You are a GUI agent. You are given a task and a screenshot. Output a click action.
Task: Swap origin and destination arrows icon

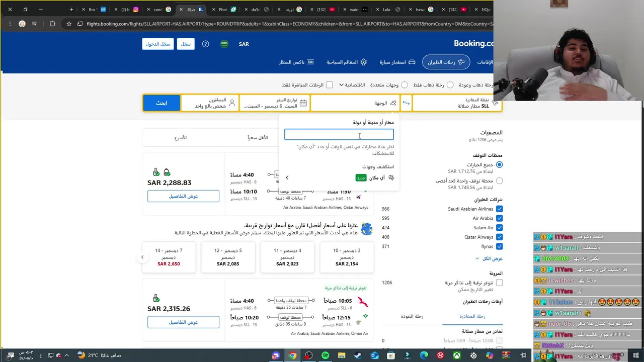tap(406, 103)
